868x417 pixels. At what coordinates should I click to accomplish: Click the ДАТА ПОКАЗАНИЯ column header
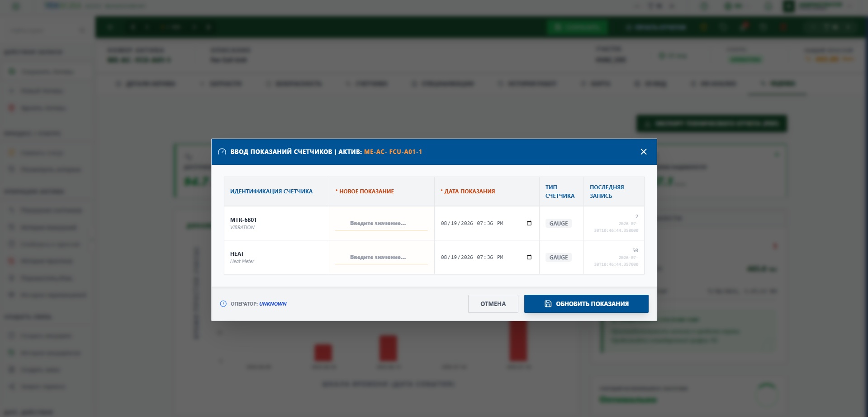468,192
